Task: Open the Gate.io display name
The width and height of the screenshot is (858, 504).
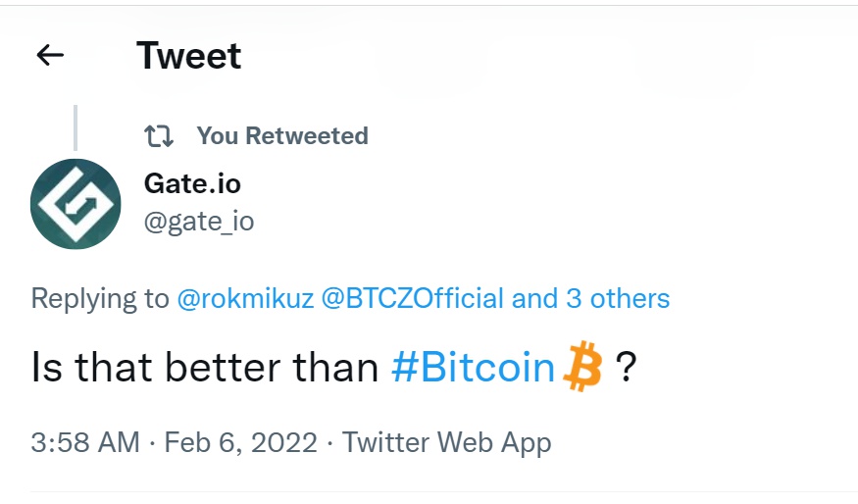Action: tap(192, 182)
